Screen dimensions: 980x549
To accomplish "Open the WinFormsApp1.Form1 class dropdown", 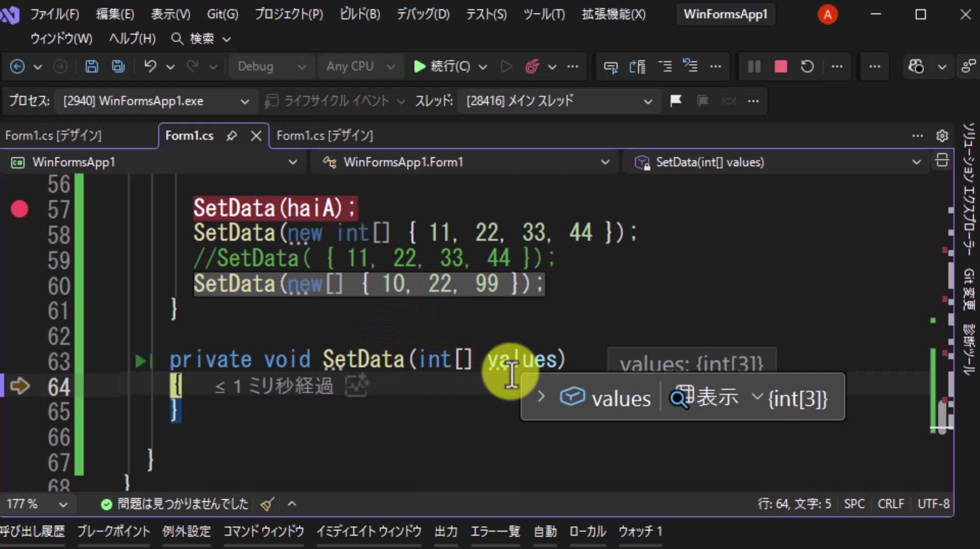I will [x=464, y=162].
